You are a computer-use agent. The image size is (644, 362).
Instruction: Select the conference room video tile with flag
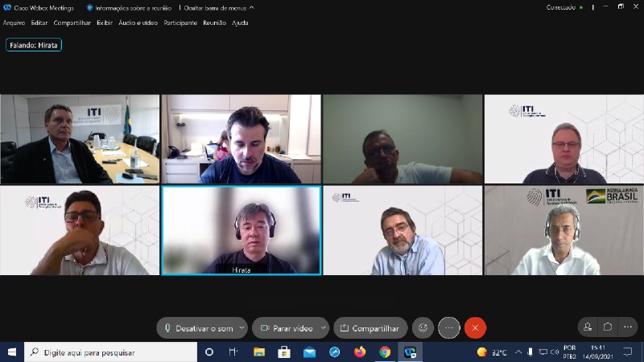click(x=80, y=139)
